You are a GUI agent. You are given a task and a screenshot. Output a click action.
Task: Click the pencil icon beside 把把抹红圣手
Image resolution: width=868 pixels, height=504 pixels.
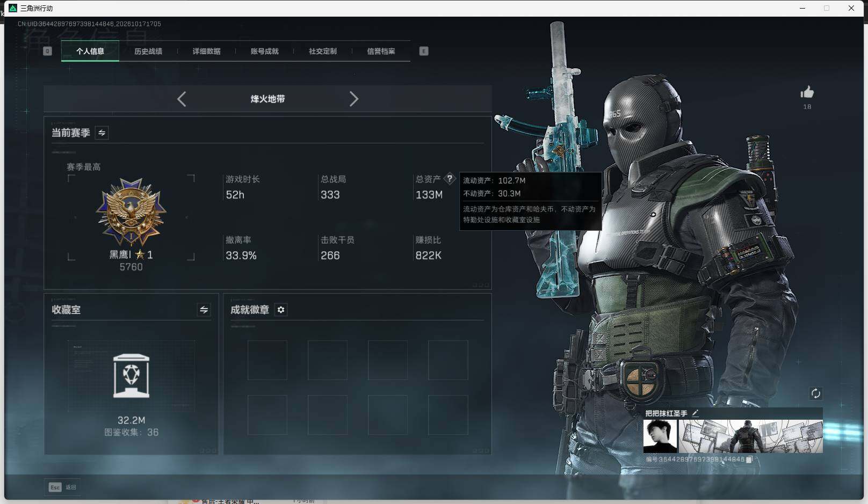(x=695, y=413)
